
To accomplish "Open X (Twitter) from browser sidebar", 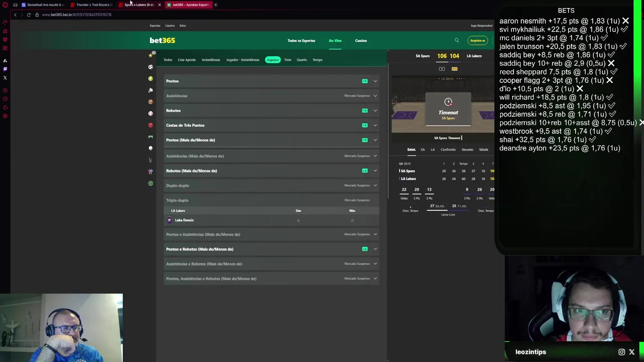I will pyautogui.click(x=5, y=77).
